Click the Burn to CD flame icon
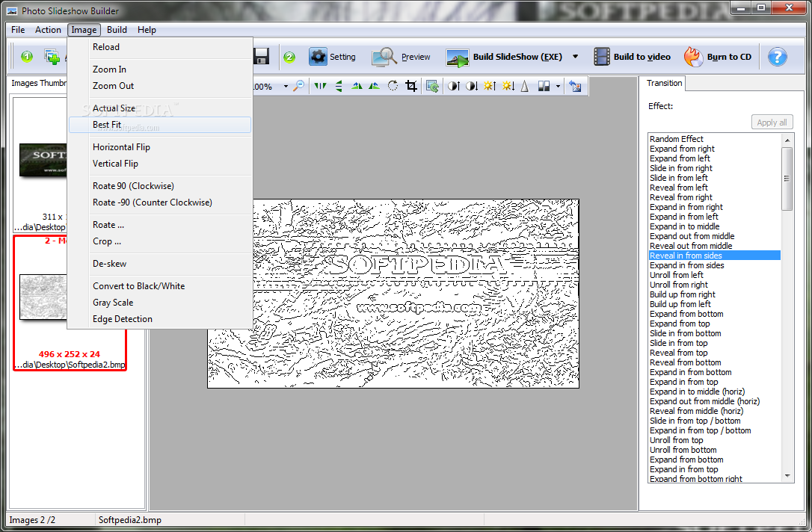 pyautogui.click(x=693, y=56)
